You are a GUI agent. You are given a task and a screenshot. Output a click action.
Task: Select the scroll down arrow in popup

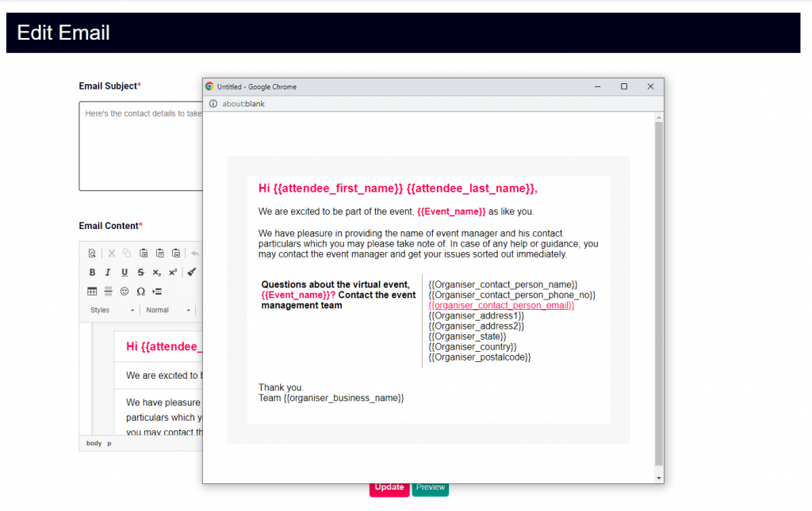(659, 478)
